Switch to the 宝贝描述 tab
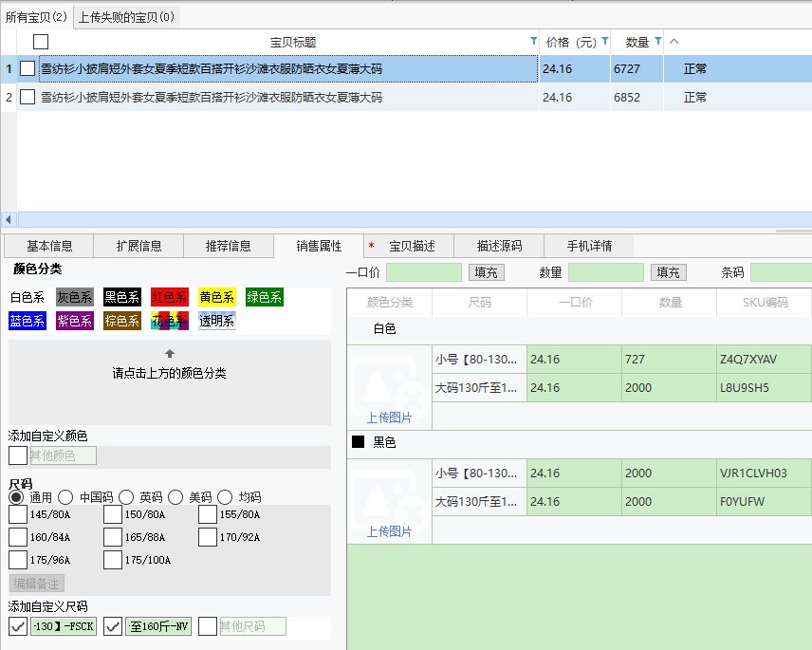This screenshot has width=812, height=650. [412, 246]
